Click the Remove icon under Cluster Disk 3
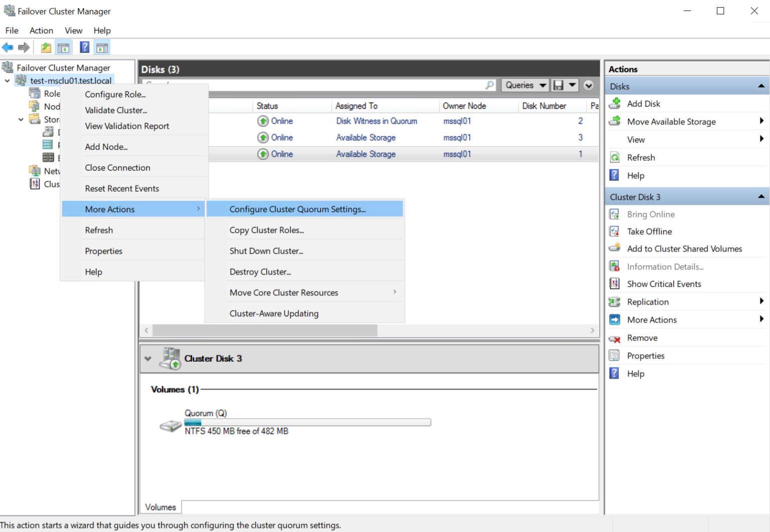Viewport: 770px width, 532px height. pyautogui.click(x=615, y=338)
